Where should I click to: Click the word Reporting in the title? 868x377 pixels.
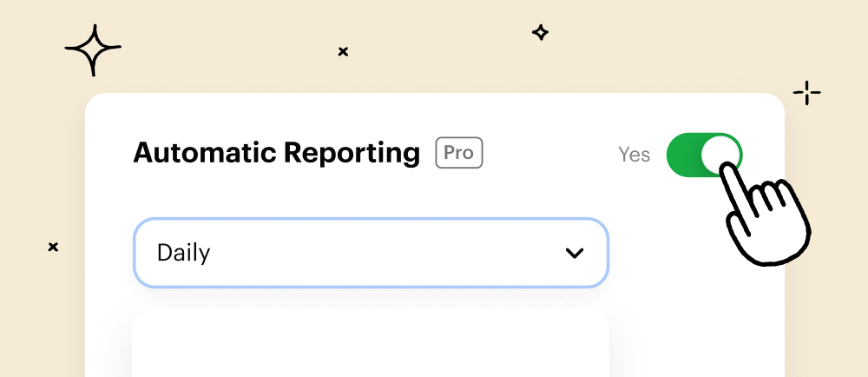[352, 154]
